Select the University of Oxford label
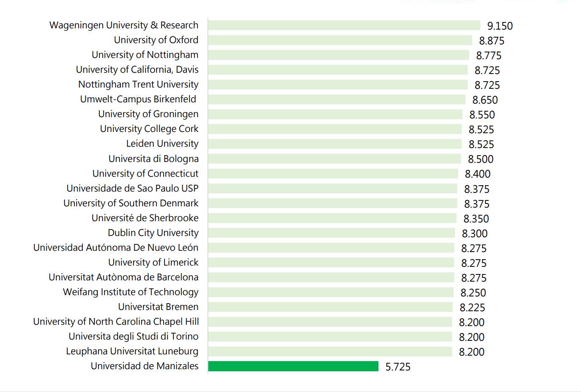 (x=156, y=40)
